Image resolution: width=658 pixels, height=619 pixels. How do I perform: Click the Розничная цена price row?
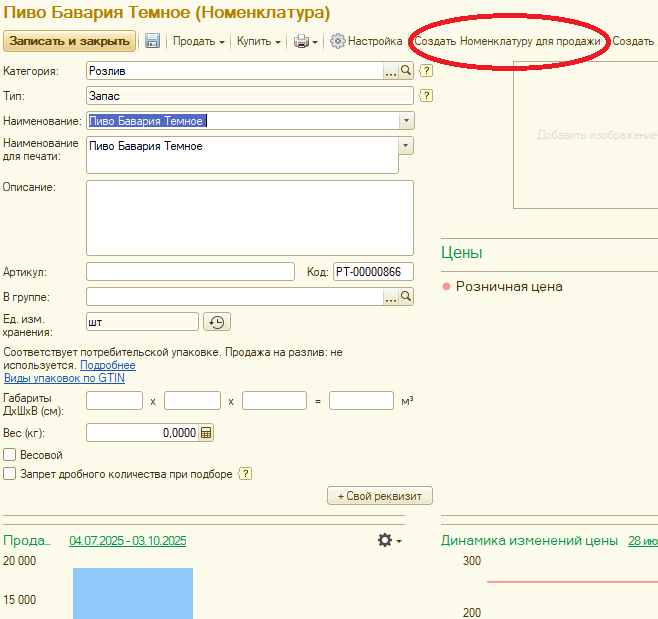[503, 287]
